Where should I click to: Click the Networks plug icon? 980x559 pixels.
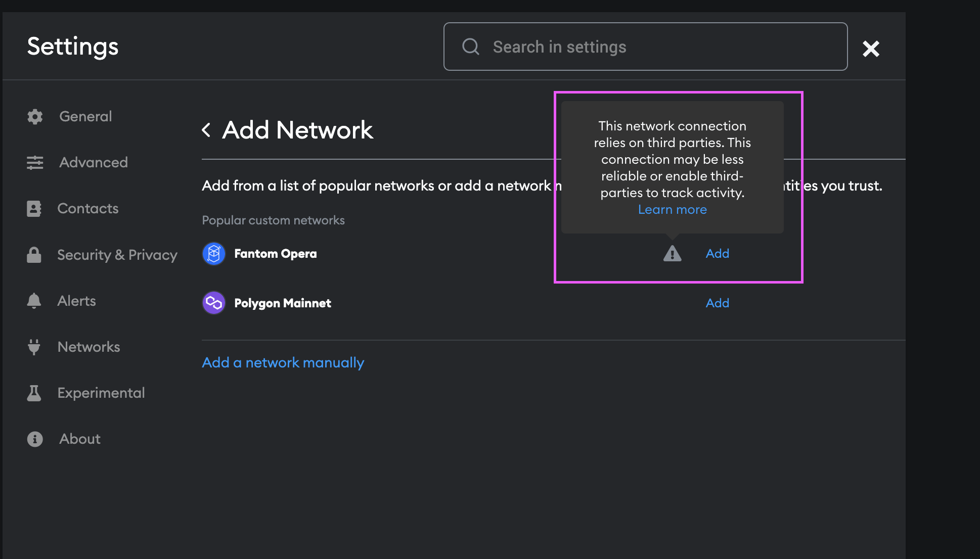click(34, 347)
